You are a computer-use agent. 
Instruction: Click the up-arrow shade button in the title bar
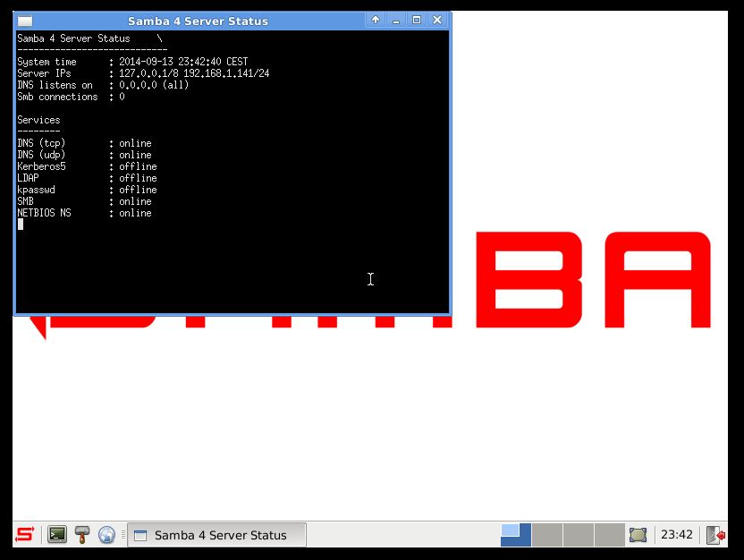(x=376, y=20)
